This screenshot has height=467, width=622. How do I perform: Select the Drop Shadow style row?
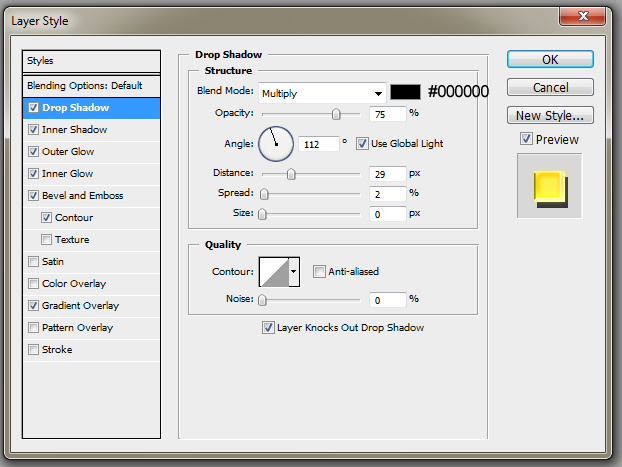[92, 108]
